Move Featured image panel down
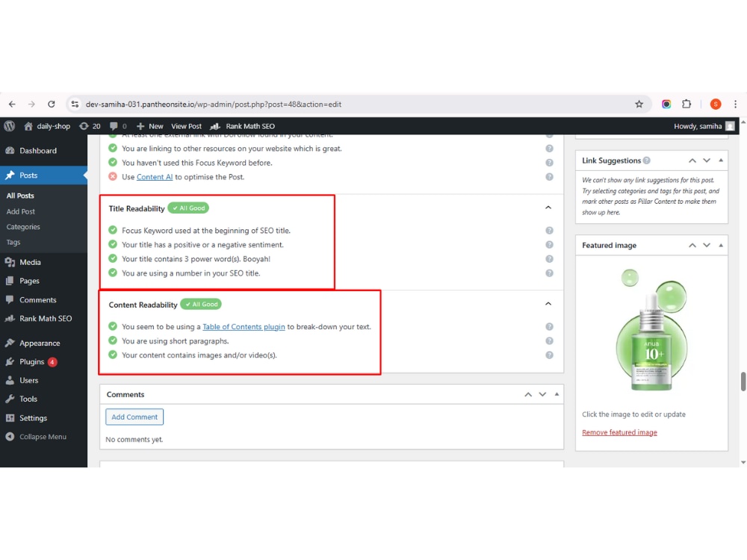This screenshot has height=560, width=747. coord(707,245)
